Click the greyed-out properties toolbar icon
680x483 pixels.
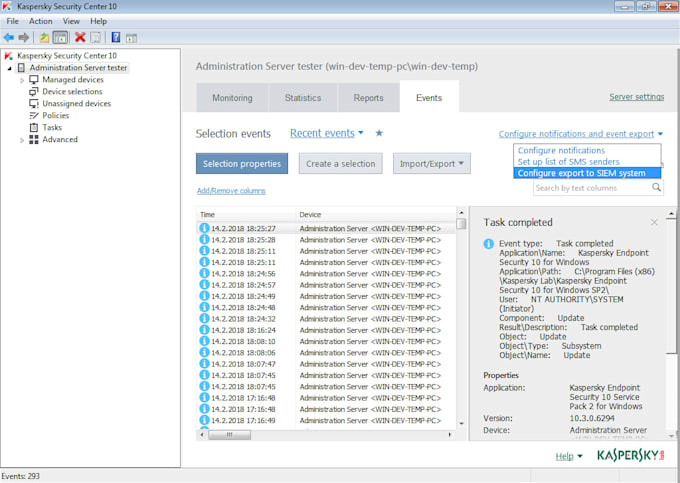point(95,37)
